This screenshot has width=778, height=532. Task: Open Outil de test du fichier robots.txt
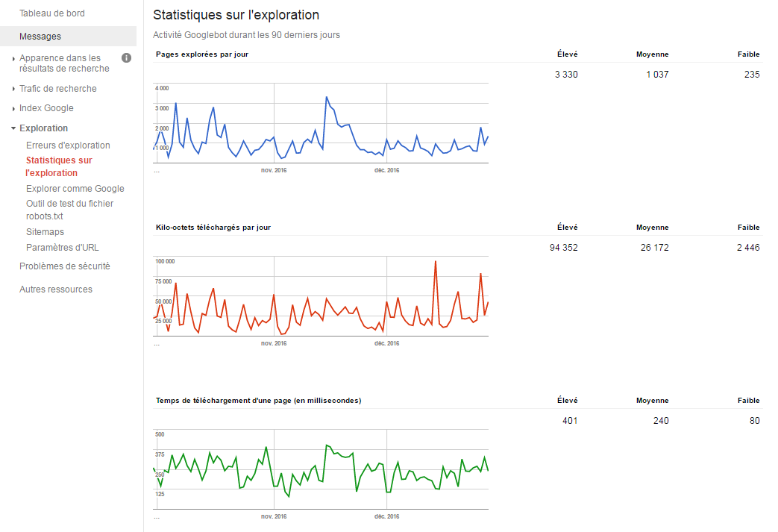click(69, 210)
